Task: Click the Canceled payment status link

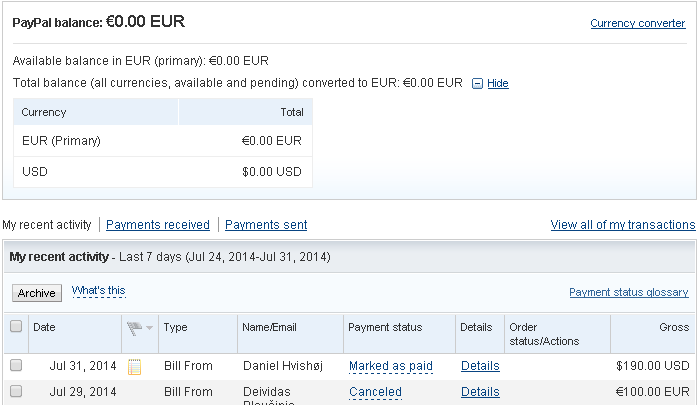Action: 375,392
